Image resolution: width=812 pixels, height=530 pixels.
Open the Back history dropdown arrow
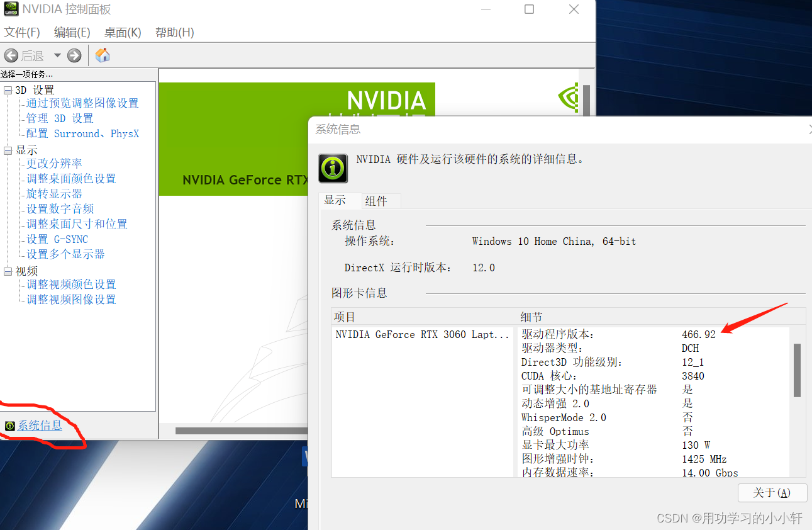tap(57, 55)
